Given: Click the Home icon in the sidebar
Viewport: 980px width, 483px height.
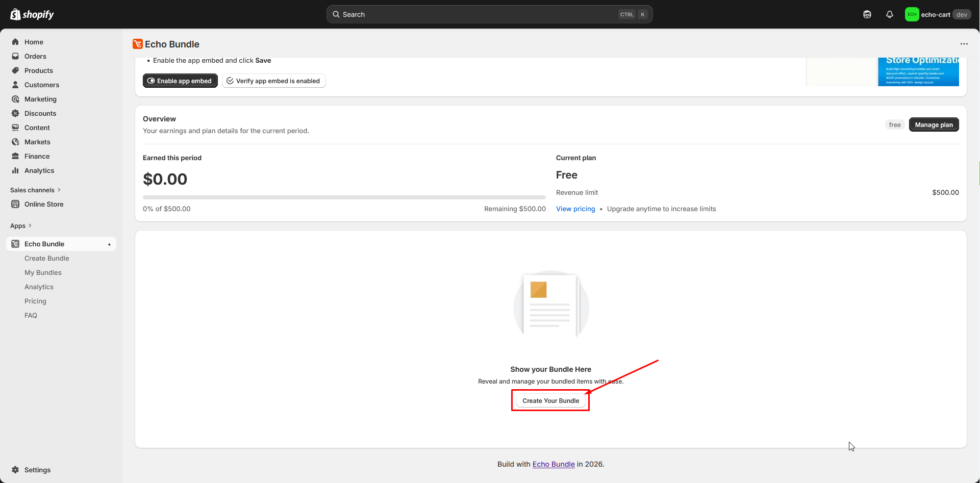Looking at the screenshot, I should (15, 42).
